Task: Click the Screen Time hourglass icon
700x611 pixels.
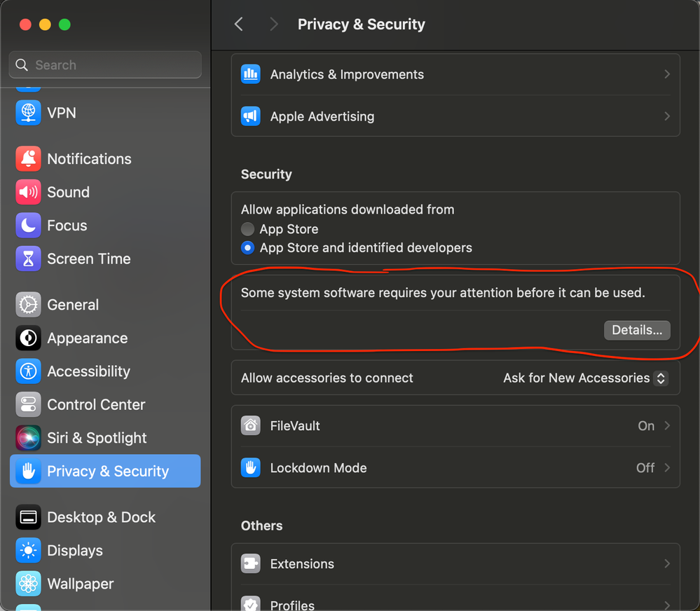Action: point(28,259)
